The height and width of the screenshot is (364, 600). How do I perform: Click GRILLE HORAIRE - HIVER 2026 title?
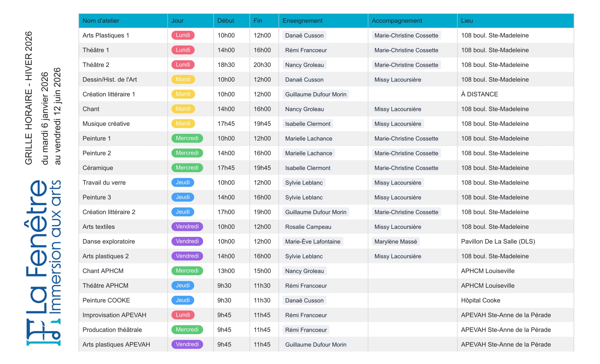point(29,98)
